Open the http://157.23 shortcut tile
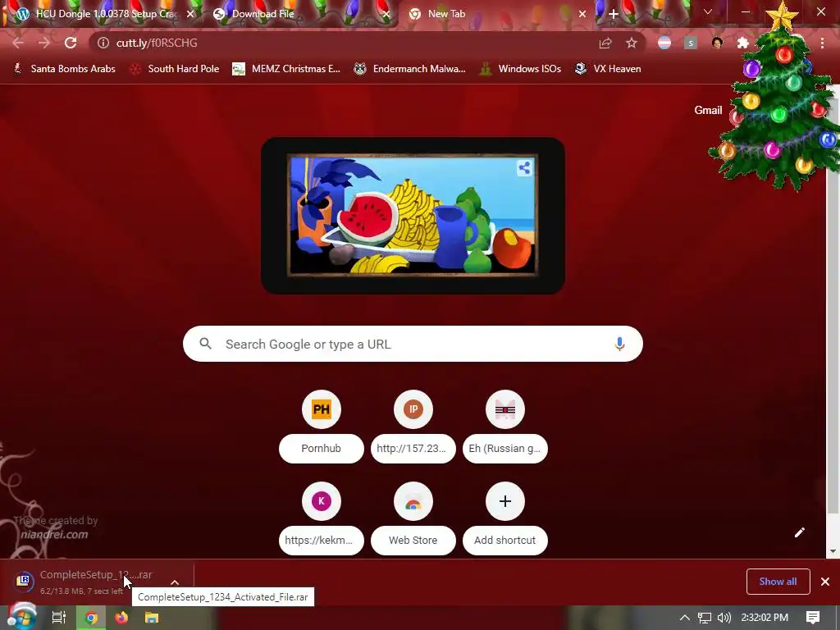This screenshot has width=840, height=630. tap(413, 427)
